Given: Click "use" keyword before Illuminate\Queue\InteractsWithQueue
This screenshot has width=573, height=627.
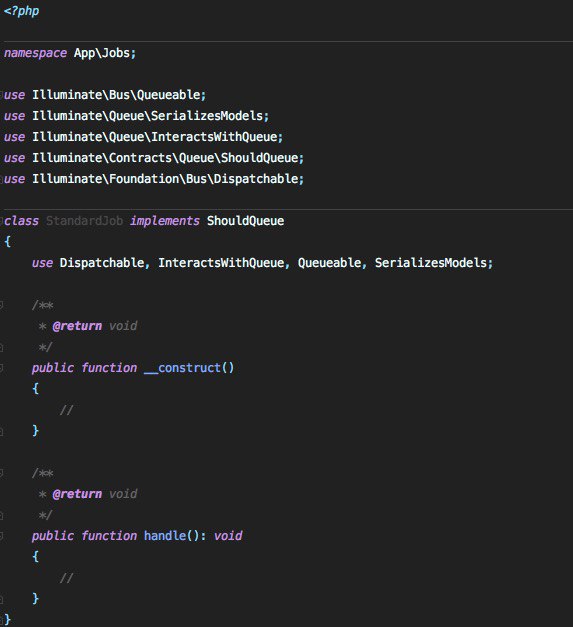Looking at the screenshot, I should click(x=14, y=137).
